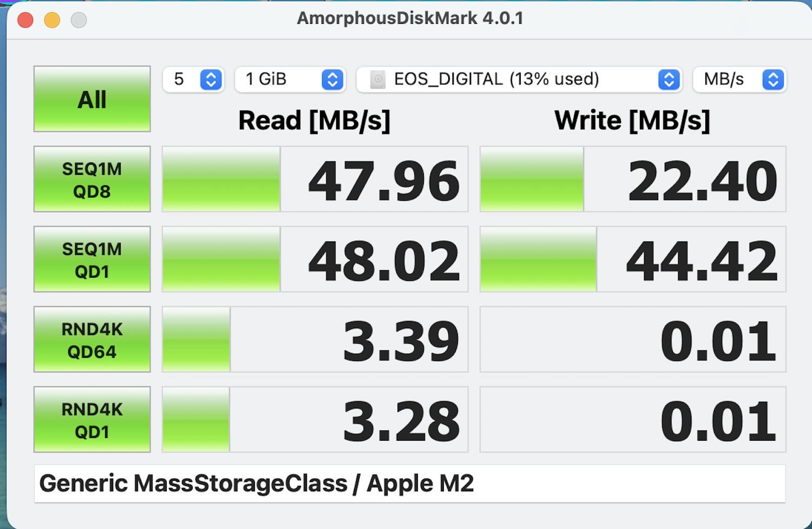This screenshot has height=529, width=812.
Task: Click the Write [MB/s] column header
Action: [632, 120]
